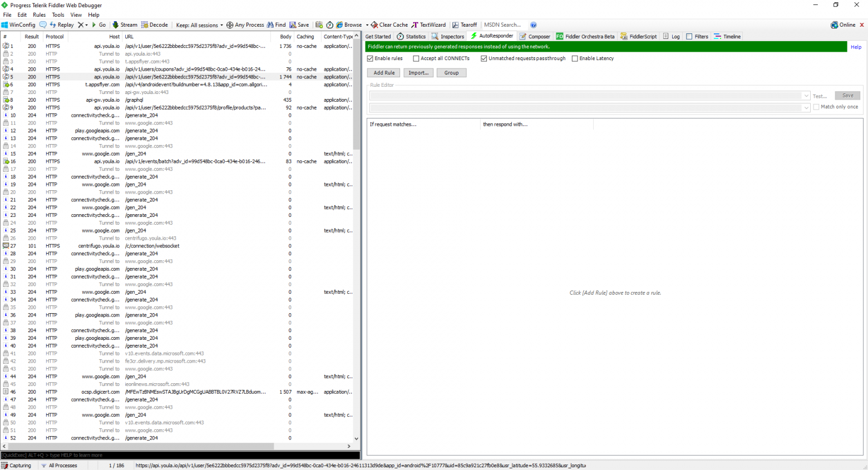868x470 pixels.
Task: Open the TextWizard tool
Action: click(x=428, y=25)
